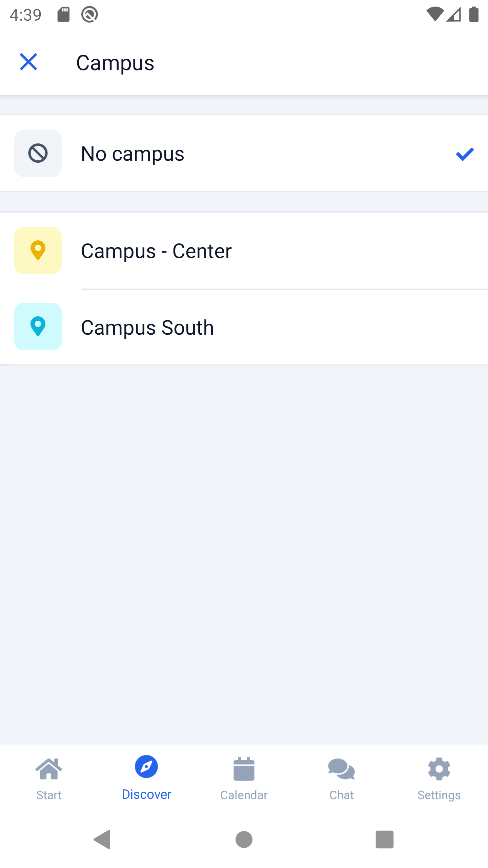Tap the Campus page title

[x=115, y=63]
